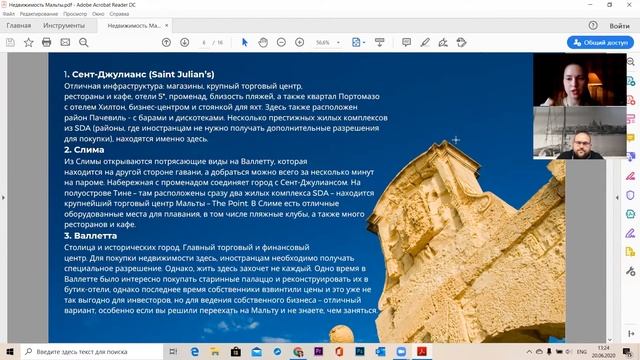Open the Edit PDF tool in the right sidebar
The image size is (640, 360).
point(631,119)
